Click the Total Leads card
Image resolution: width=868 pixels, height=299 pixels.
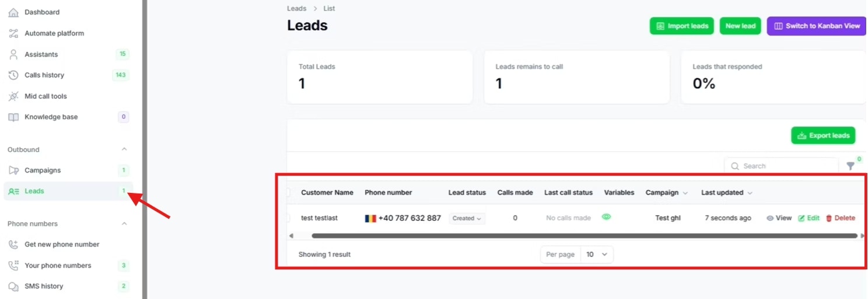click(380, 77)
